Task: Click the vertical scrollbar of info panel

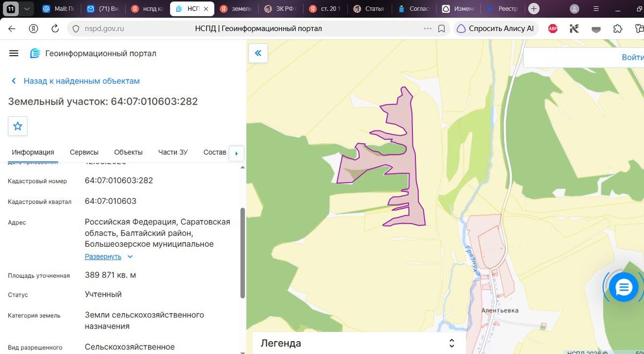Action: coord(243,252)
